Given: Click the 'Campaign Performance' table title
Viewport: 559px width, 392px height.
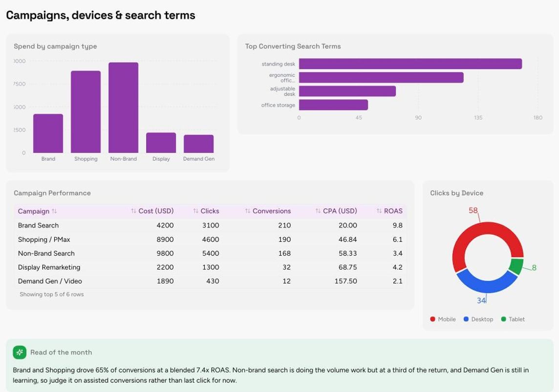Looking at the screenshot, I should pos(52,193).
